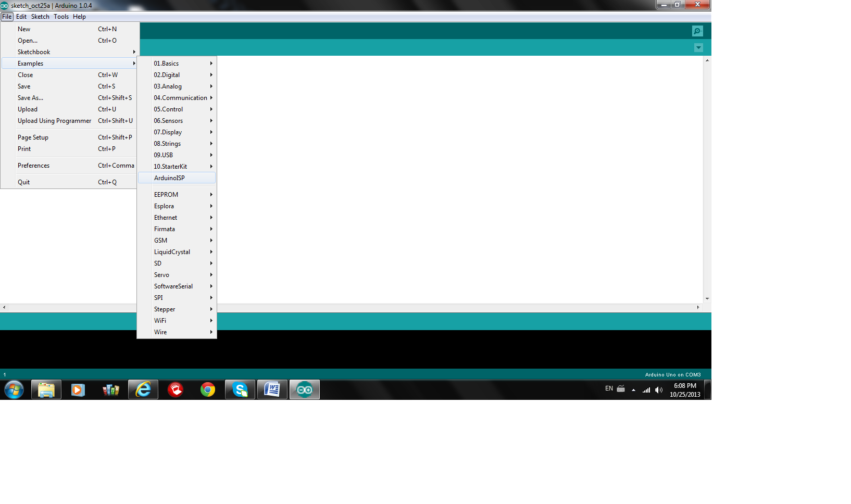Open the Tools menu
The width and height of the screenshot is (851, 504).
pos(61,17)
